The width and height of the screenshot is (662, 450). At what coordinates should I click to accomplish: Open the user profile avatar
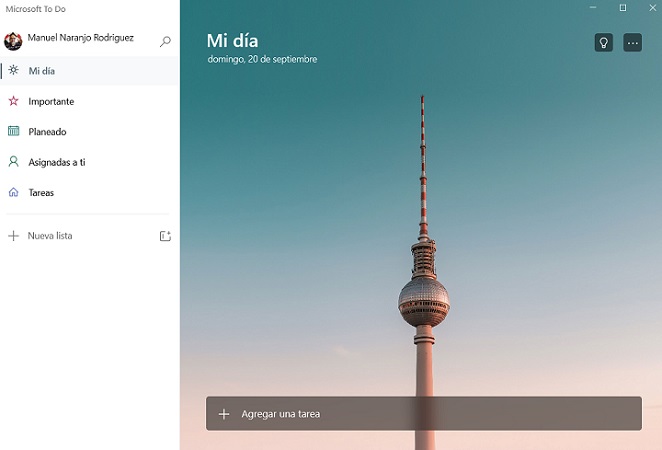(13, 41)
